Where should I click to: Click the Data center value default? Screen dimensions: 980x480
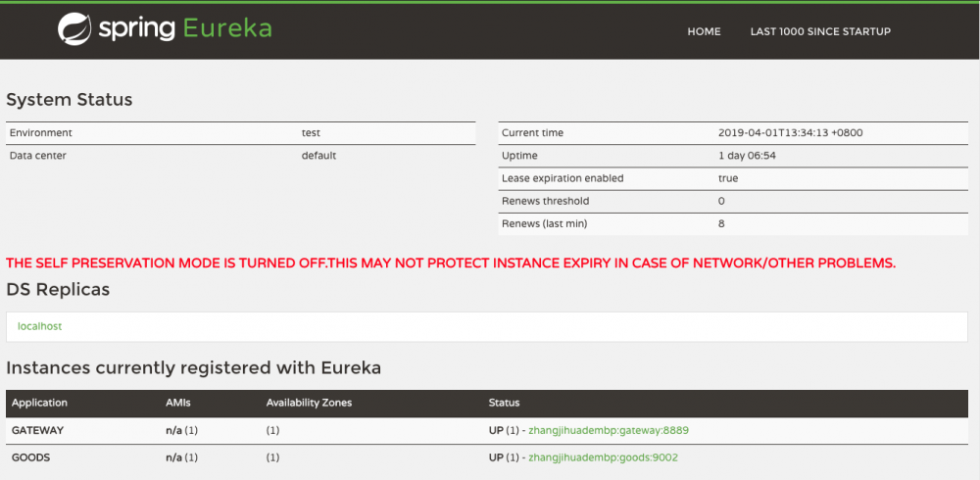[318, 156]
